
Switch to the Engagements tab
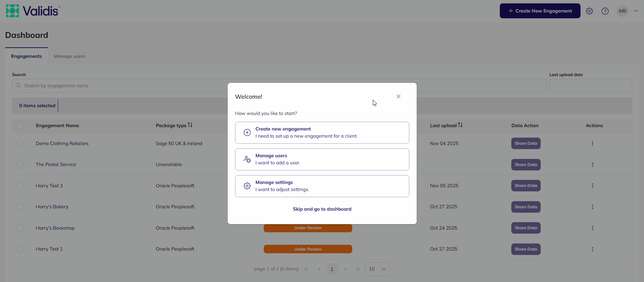26,56
